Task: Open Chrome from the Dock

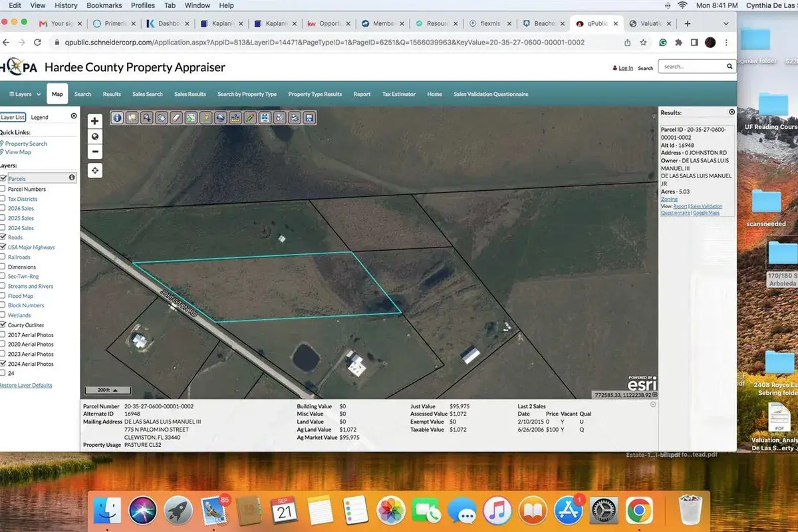Action: click(640, 511)
